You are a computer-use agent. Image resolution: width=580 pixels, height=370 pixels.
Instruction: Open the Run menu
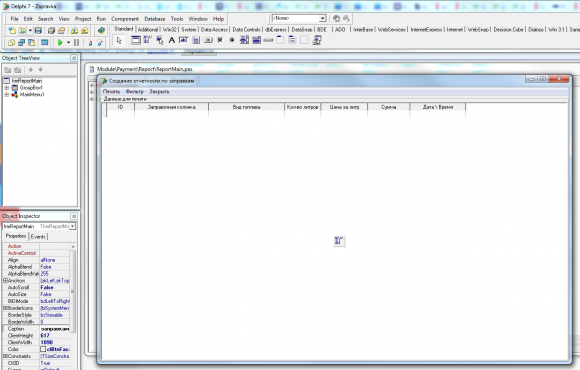coord(101,19)
